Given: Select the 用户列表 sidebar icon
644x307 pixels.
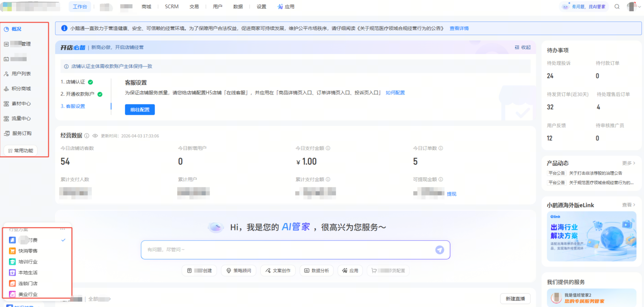Looking at the screenshot, I should coord(6,74).
